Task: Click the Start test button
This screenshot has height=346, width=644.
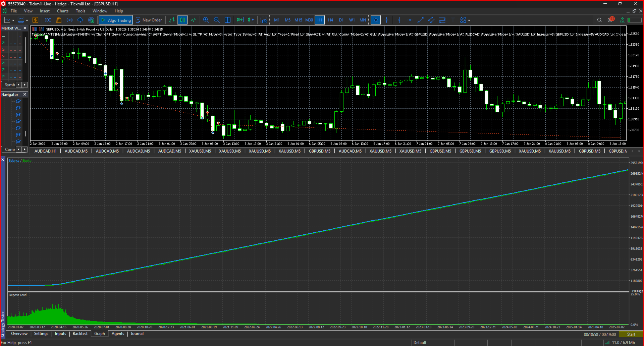Action: (x=631, y=334)
